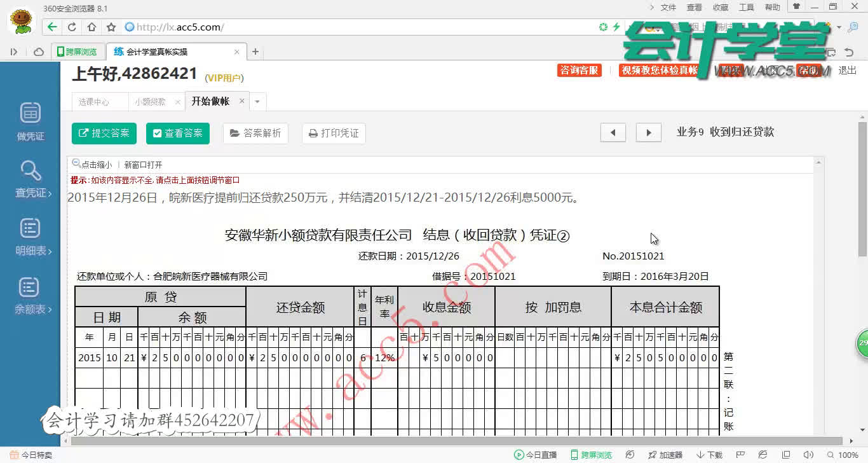Switch to the 小额贷款 tab
This screenshot has height=463, width=868.
coord(150,101)
